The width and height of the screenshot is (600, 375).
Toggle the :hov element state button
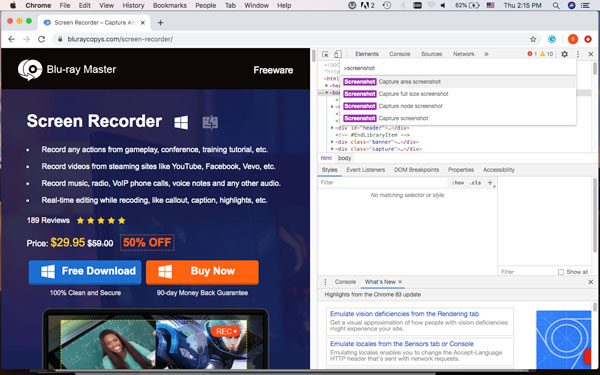458,183
